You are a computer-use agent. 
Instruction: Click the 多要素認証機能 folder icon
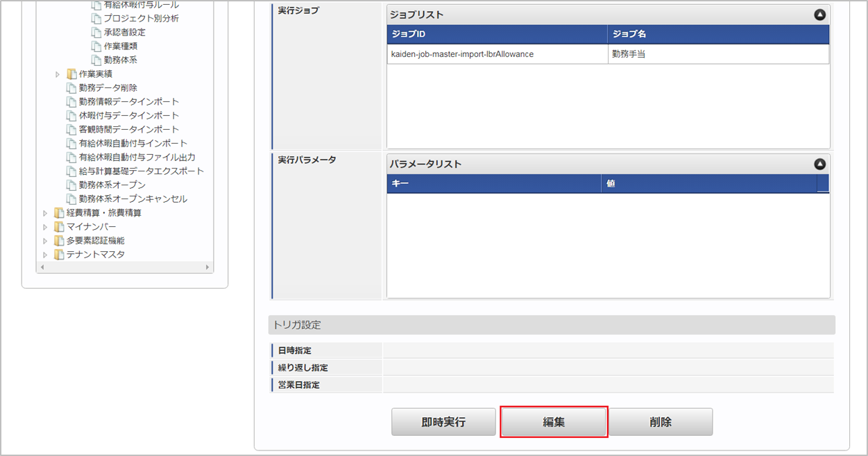point(59,241)
